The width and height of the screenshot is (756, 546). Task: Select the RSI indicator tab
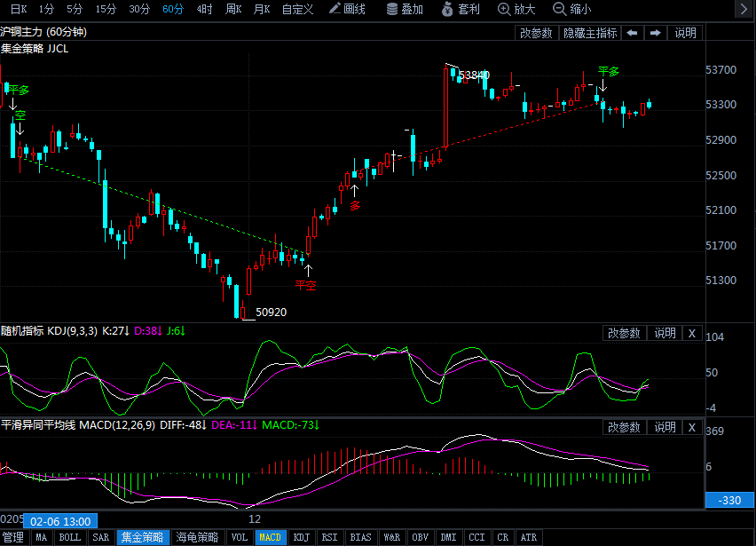pos(330,537)
